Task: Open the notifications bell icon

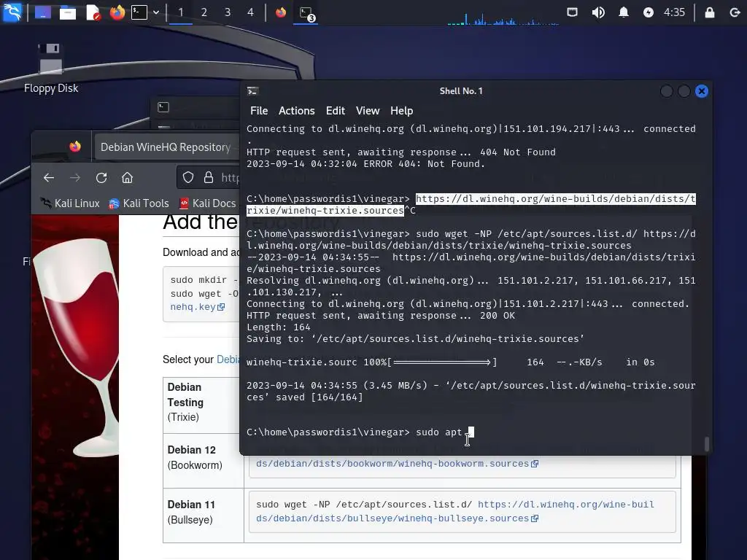Action: (623, 12)
